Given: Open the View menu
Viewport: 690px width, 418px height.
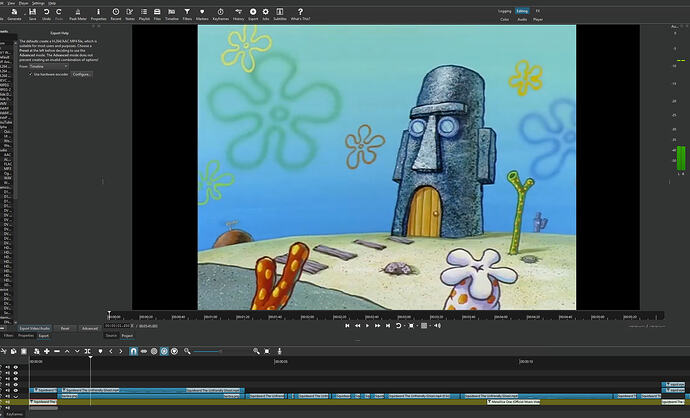Looking at the screenshot, I should pyautogui.click(x=11, y=3).
